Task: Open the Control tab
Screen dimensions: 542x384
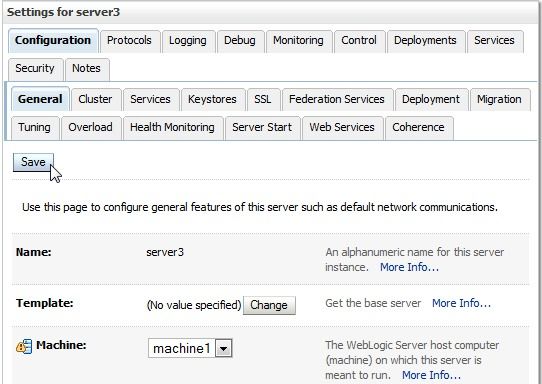Action: coord(359,40)
